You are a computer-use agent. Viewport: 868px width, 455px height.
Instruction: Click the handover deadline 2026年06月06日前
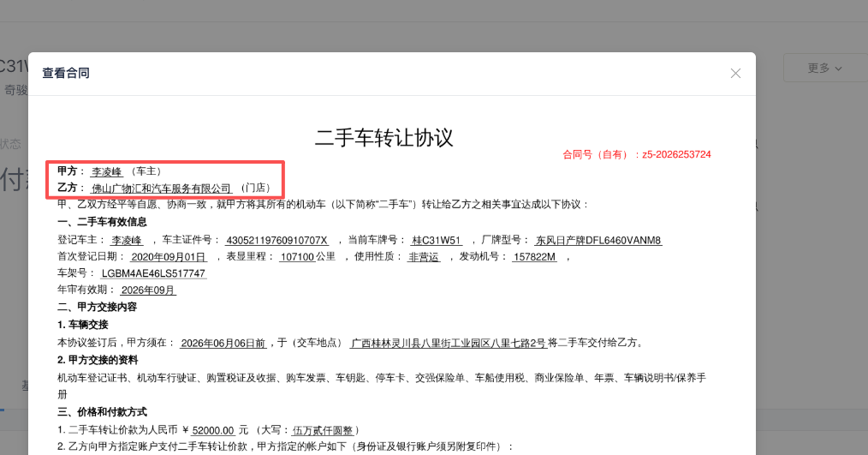click(x=223, y=343)
